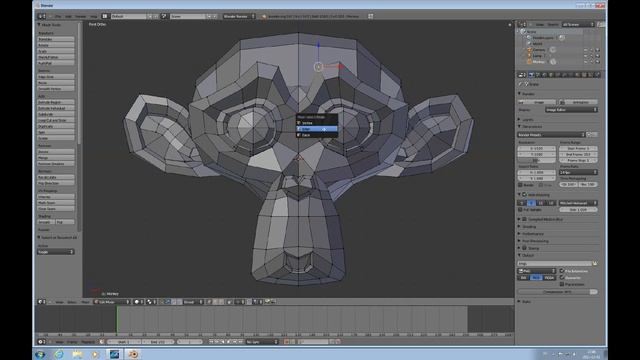Click the Remove Doubles button
The width and height of the screenshot is (640, 360).
56,164
